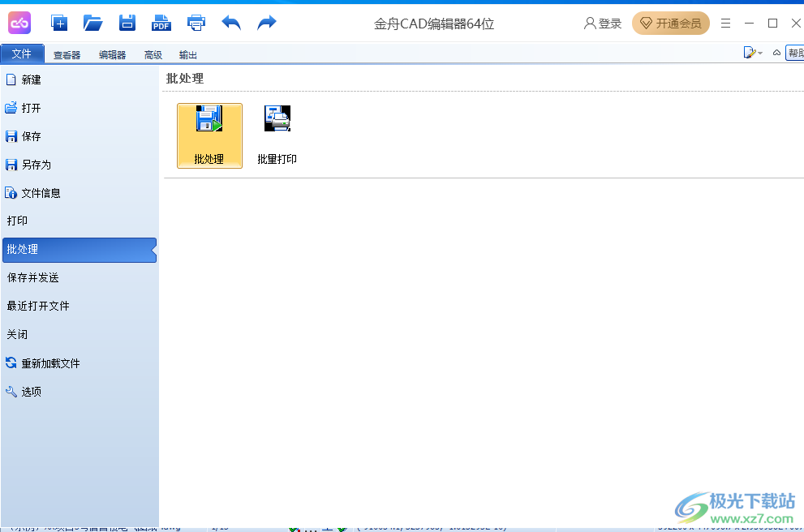Choose 保存 in the left menu
This screenshot has height=532, width=804.
point(80,136)
